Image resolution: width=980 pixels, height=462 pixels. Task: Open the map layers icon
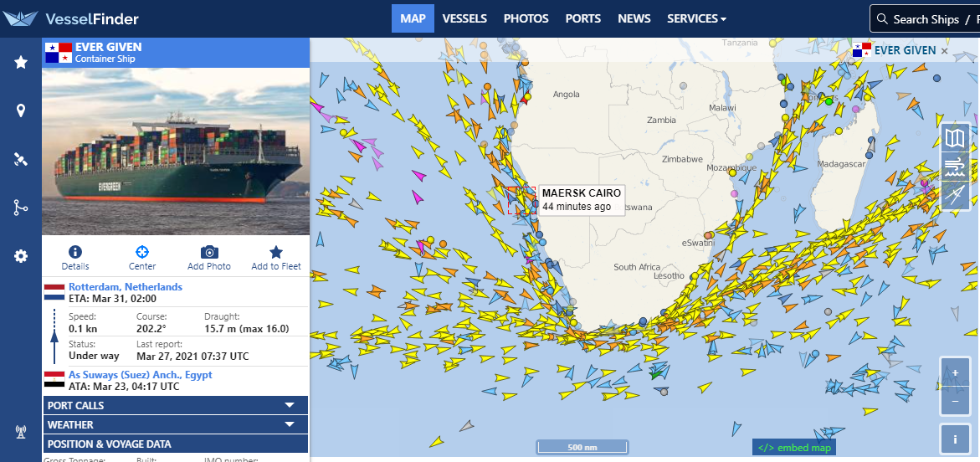pos(955,137)
